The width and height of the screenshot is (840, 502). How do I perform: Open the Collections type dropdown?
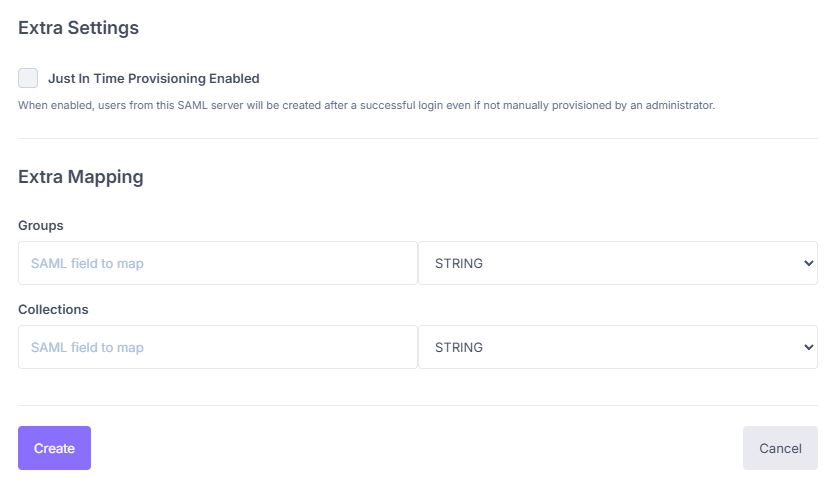click(617, 347)
